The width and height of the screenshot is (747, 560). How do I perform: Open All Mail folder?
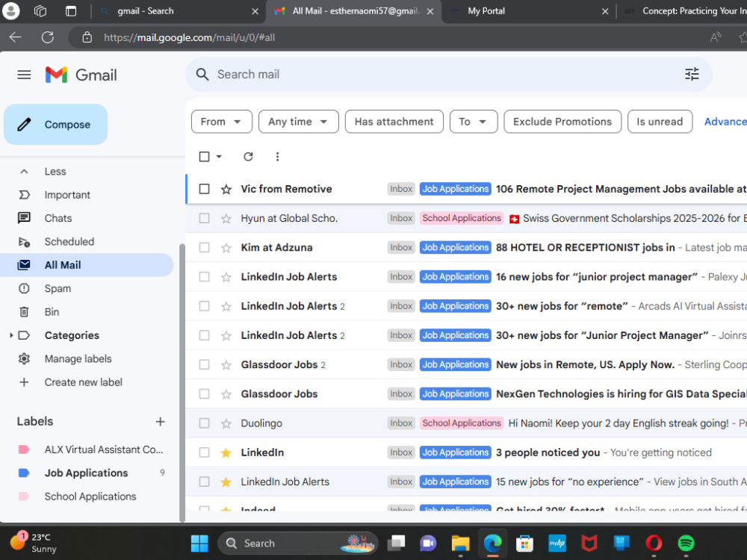pos(87,265)
